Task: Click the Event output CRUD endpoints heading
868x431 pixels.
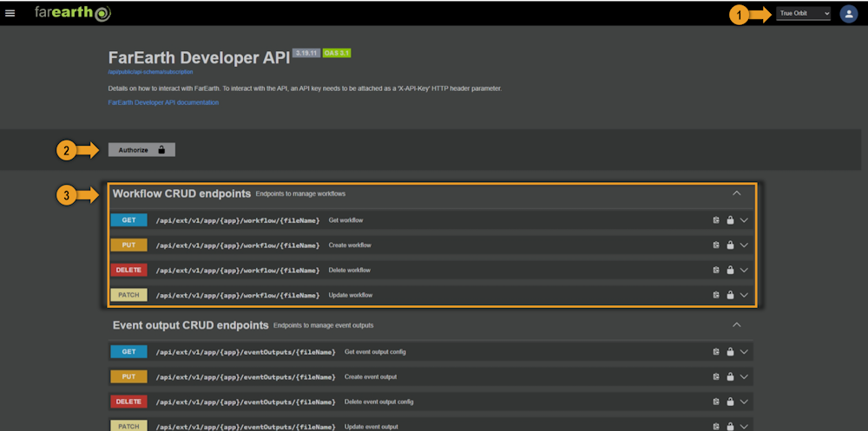Action: tap(190, 325)
